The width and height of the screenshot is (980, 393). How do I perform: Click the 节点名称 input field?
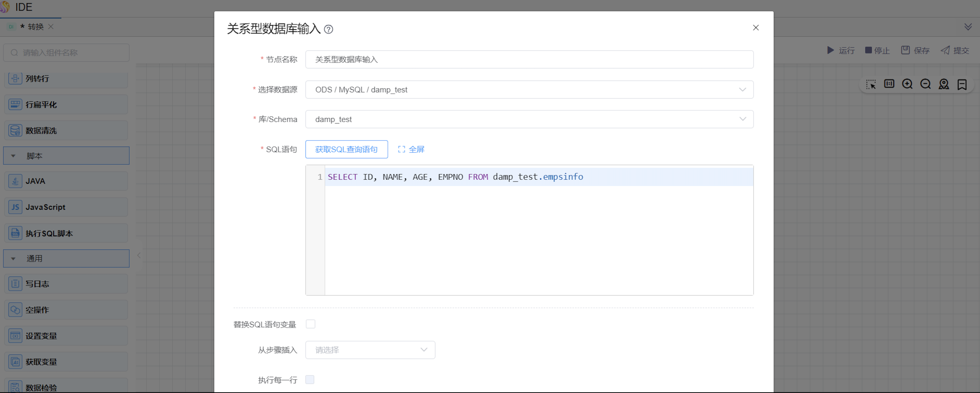pyautogui.click(x=529, y=60)
